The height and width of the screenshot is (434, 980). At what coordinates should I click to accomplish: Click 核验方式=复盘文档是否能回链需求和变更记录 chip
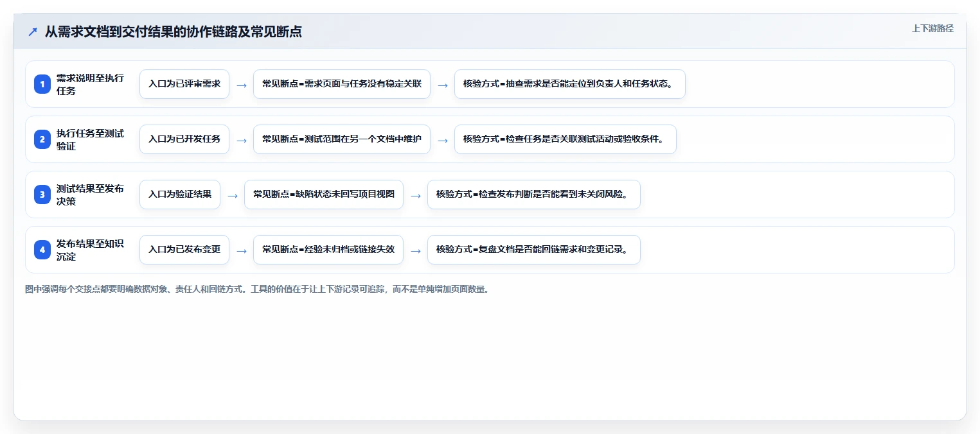tap(534, 250)
